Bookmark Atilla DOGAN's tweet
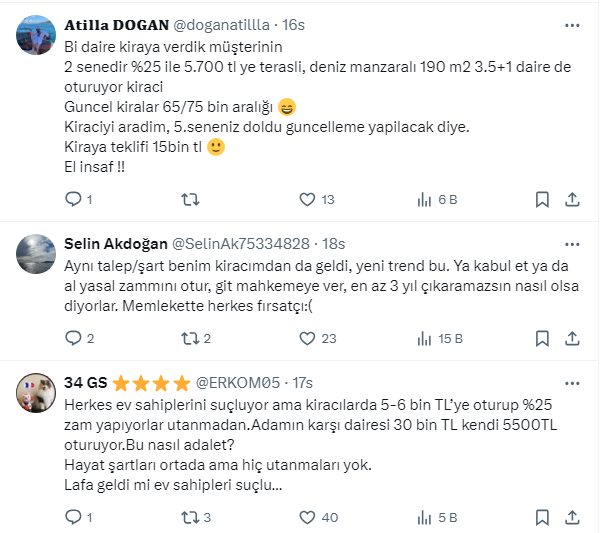This screenshot has width=602, height=533. coord(541,199)
